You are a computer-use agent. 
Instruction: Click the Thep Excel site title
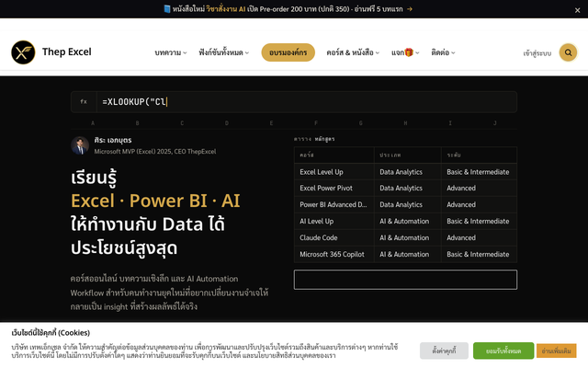pos(67,52)
